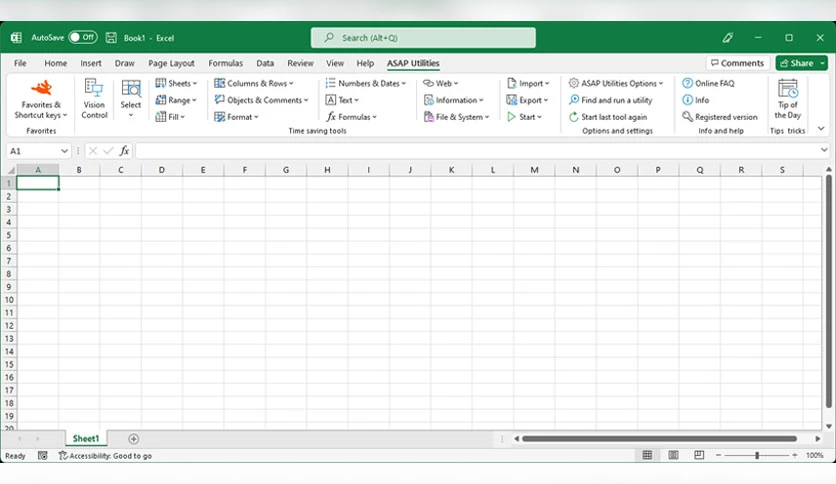Click the zoom in plus button
The image size is (836, 484).
794,455
